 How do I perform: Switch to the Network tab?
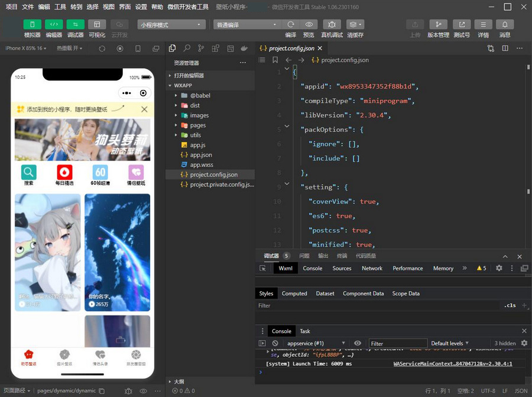pos(372,268)
